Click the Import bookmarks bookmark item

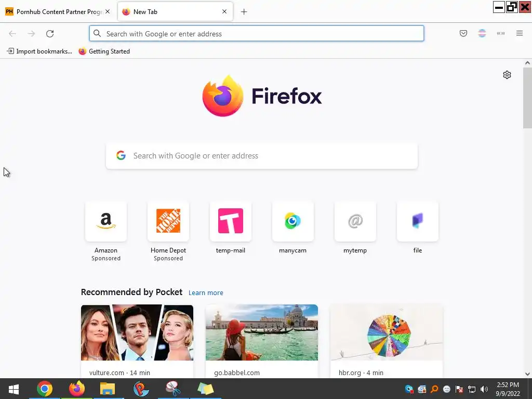pyautogui.click(x=39, y=51)
